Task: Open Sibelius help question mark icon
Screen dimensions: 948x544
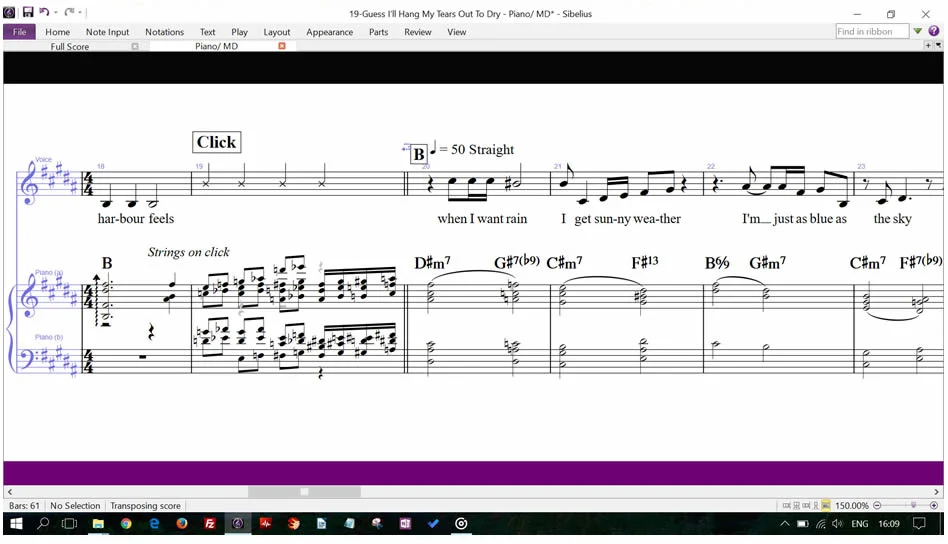Action: (934, 31)
